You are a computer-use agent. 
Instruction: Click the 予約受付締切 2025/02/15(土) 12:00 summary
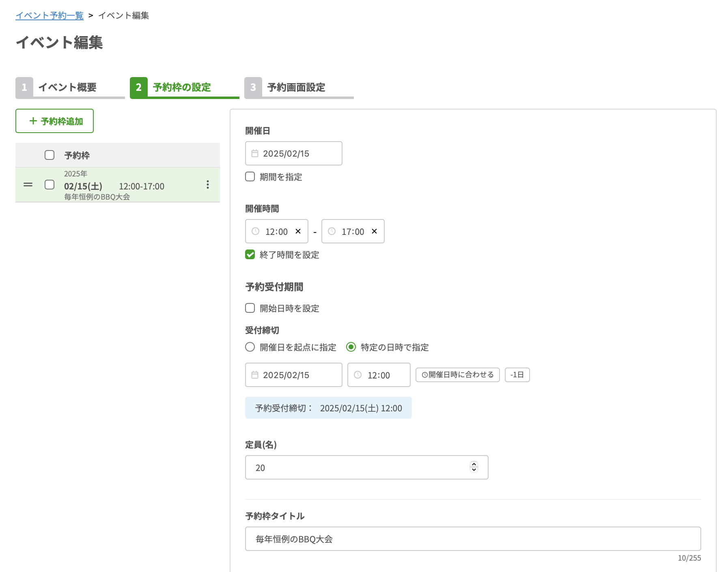[328, 408]
